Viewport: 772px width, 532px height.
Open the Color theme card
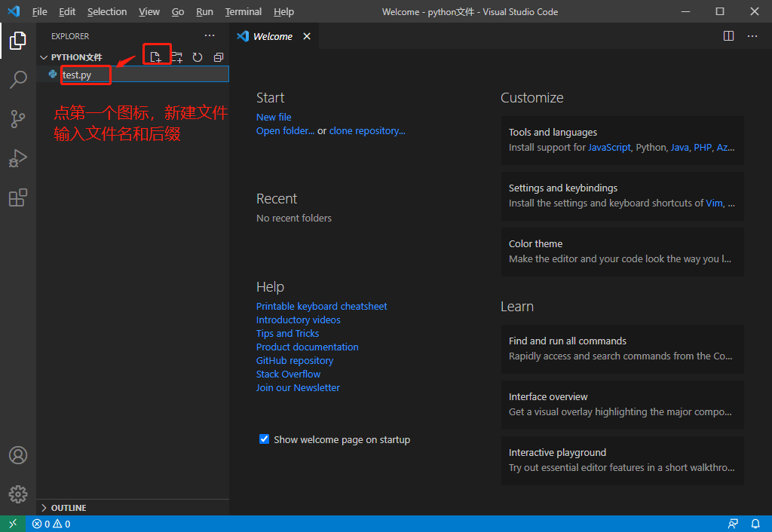[622, 252]
